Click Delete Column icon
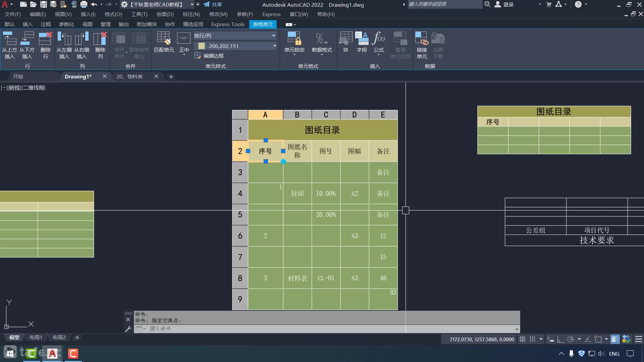Image resolution: width=644 pixels, height=362 pixels. pos(100,39)
